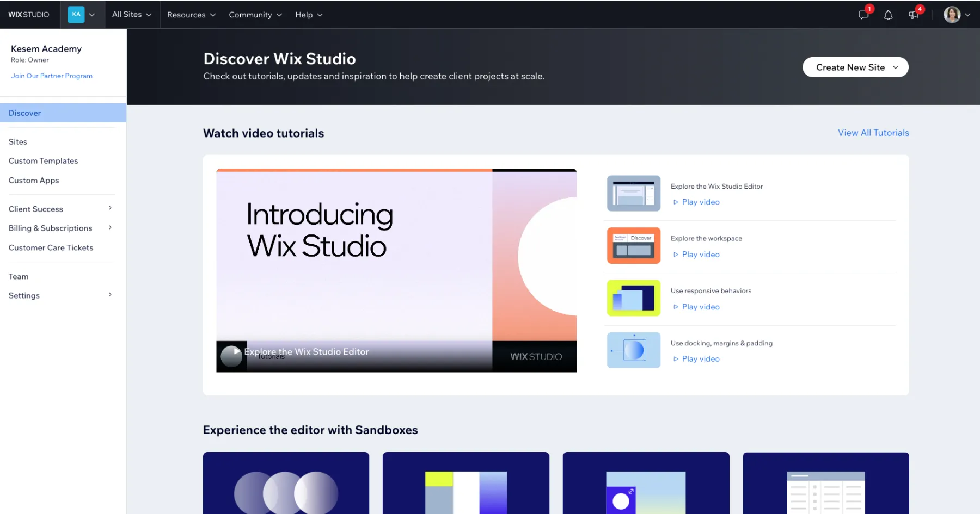
Task: Open the announcements megaphone icon
Action: pyautogui.click(x=914, y=15)
